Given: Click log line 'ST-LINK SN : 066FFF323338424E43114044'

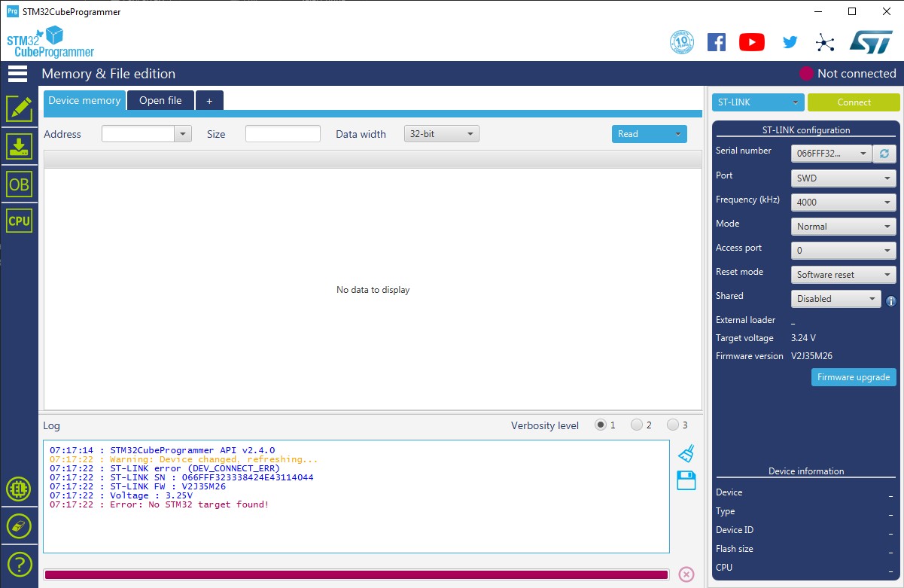Looking at the screenshot, I should pos(181,477).
